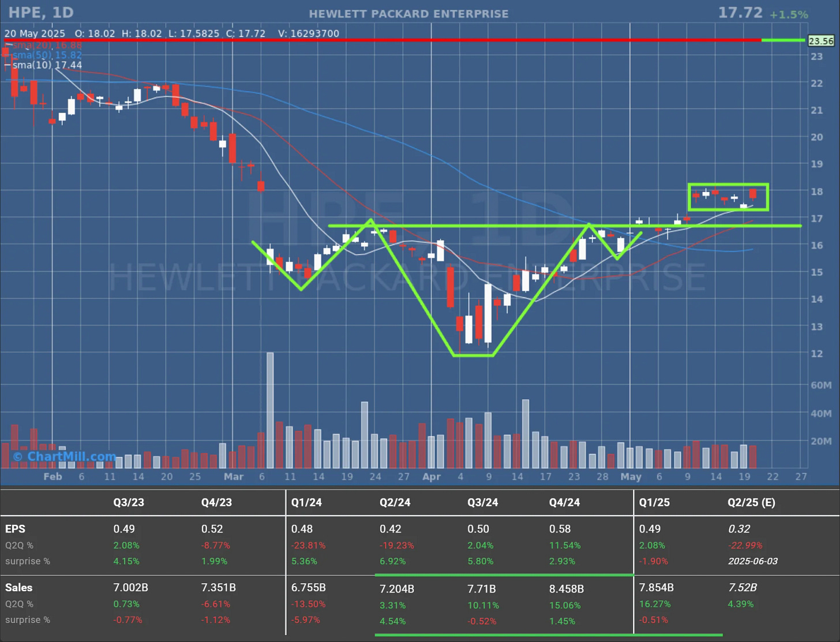Click the Apr month label on time axis
840x642 pixels.
pos(432,476)
